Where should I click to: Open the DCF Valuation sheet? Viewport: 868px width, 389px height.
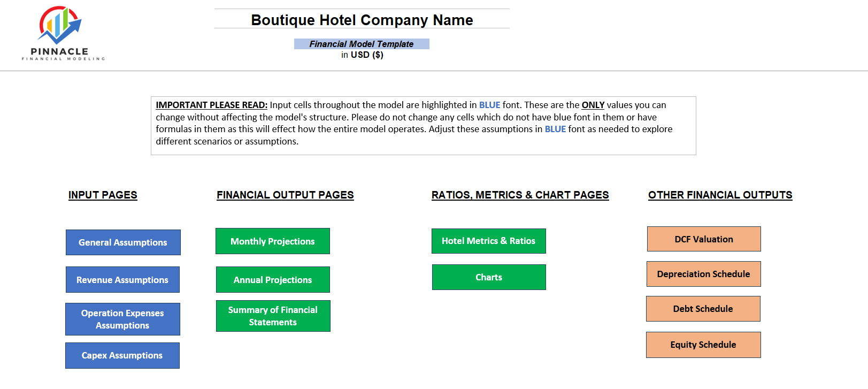tap(704, 239)
